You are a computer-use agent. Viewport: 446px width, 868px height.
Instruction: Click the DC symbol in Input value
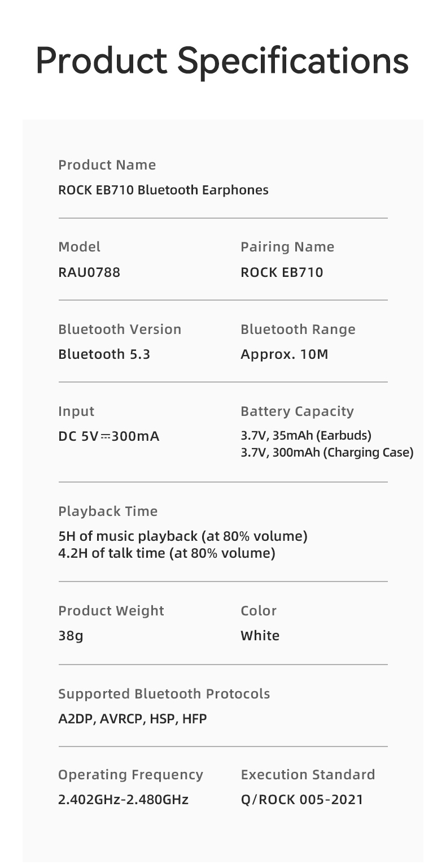tap(106, 437)
